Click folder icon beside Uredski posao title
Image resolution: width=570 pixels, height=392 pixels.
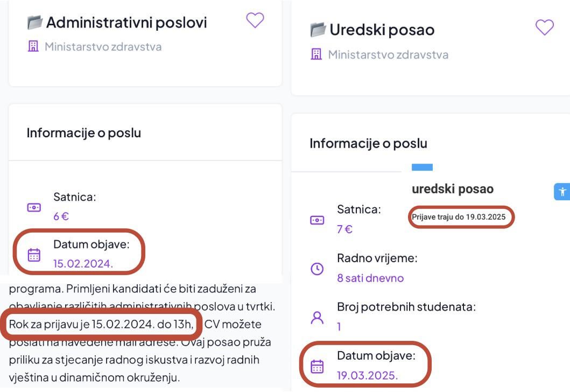click(x=318, y=30)
